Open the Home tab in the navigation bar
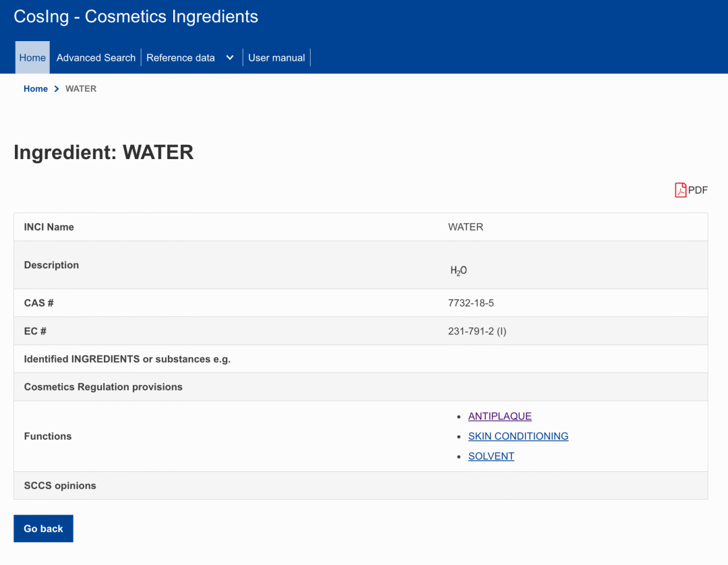This screenshot has height=565, width=728. coord(32,58)
